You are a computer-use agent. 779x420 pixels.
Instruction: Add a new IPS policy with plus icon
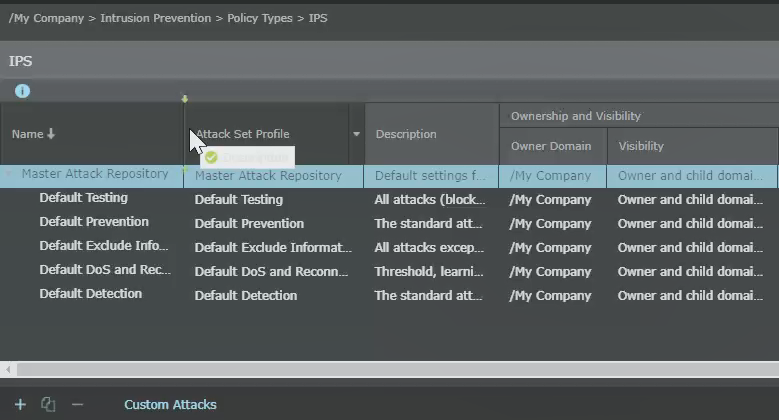20,405
